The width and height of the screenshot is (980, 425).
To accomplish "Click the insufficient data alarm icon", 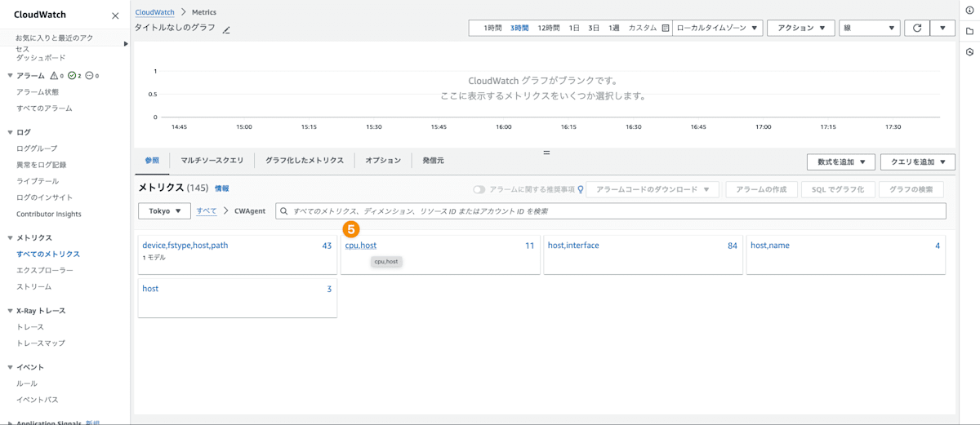I will [90, 75].
